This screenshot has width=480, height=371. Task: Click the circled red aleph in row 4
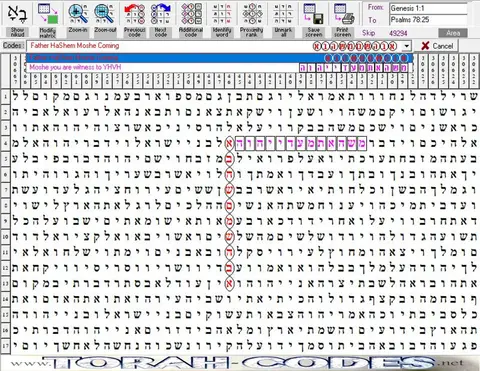(229, 144)
